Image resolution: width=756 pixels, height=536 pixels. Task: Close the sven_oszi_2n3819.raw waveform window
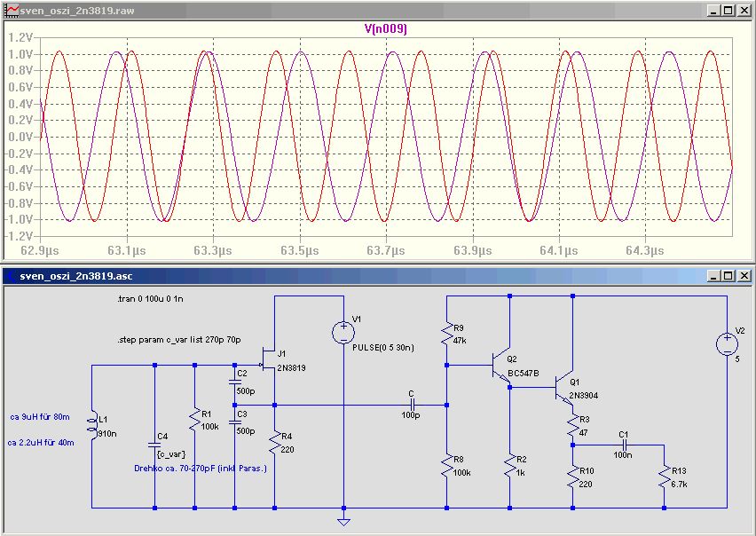coord(744,11)
